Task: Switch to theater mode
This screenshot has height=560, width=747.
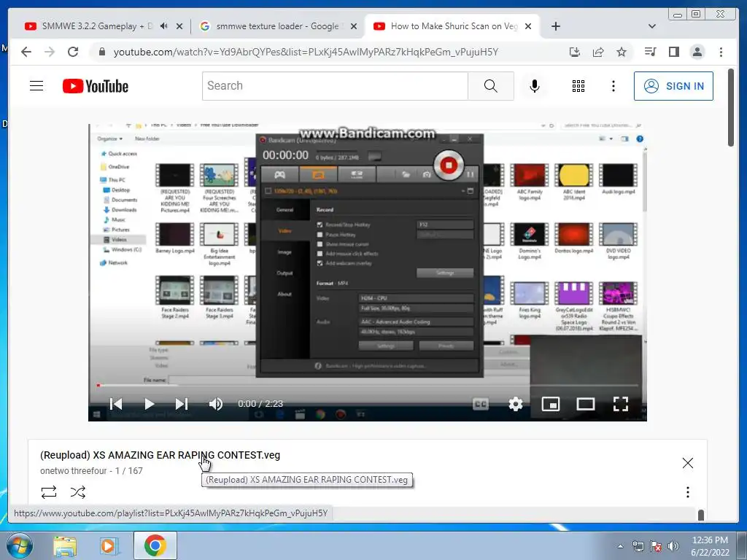Action: (x=586, y=404)
